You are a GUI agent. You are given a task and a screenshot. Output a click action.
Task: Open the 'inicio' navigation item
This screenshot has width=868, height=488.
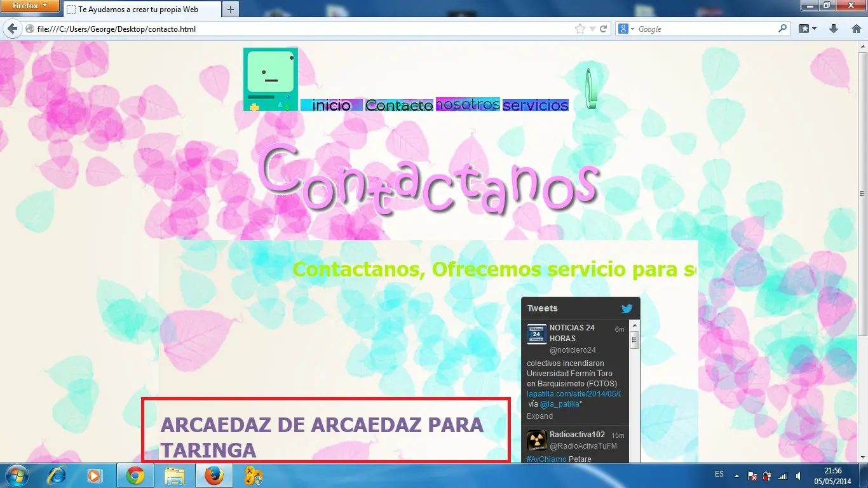331,105
